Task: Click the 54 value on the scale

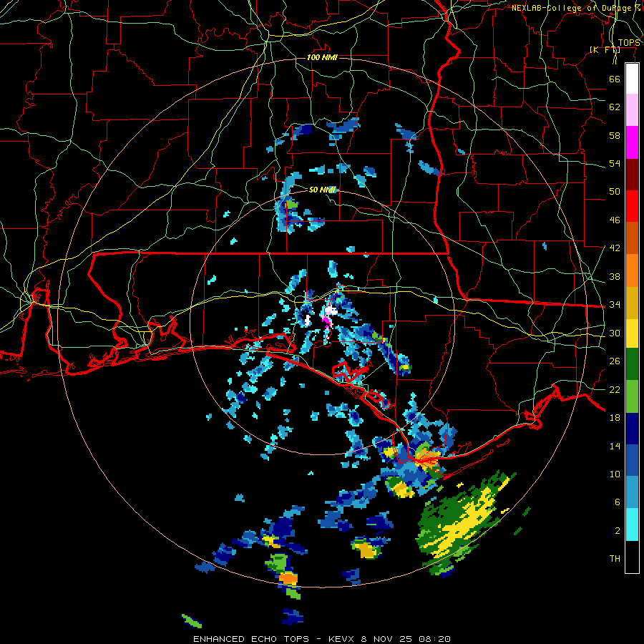Action: pos(615,163)
